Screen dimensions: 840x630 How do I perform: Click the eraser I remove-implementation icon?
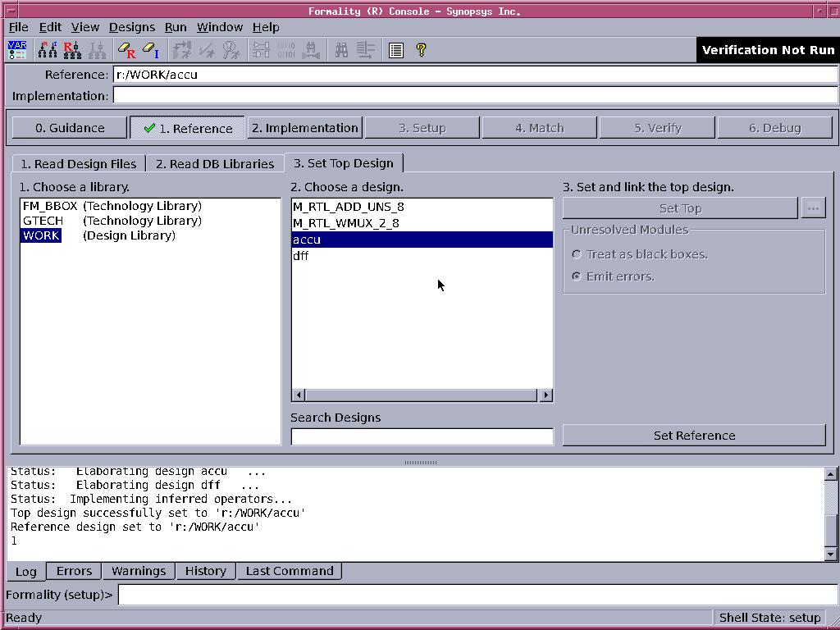point(151,50)
